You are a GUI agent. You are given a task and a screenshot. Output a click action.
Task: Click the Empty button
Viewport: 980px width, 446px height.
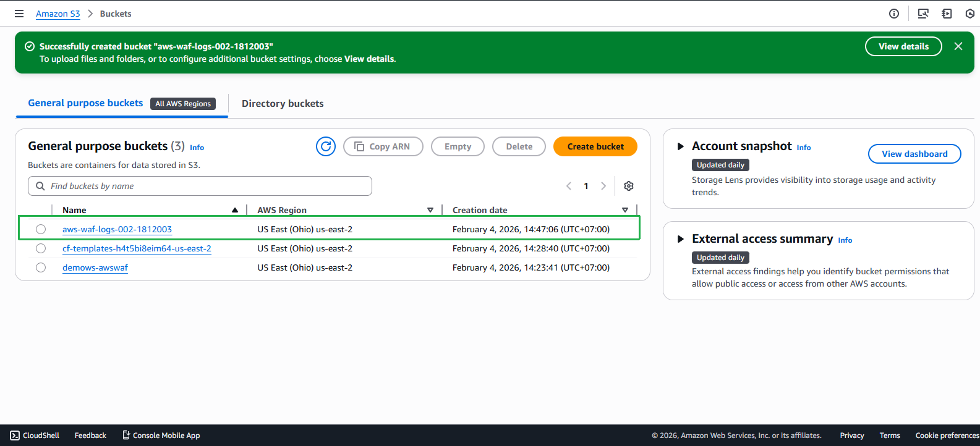point(458,146)
